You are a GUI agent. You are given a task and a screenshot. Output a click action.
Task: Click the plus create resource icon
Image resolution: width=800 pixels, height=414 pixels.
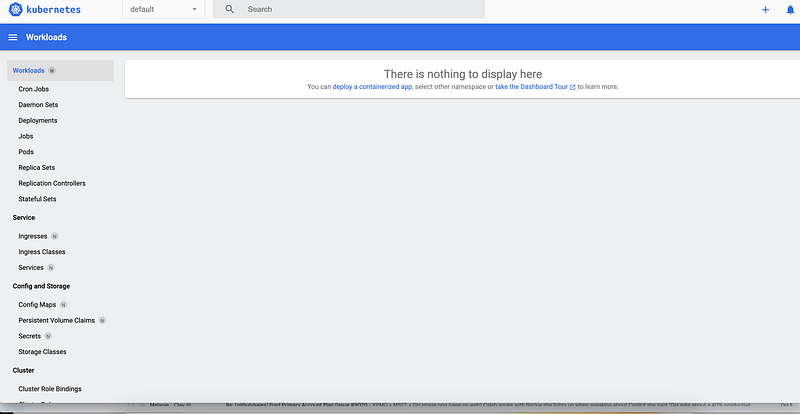(x=765, y=10)
